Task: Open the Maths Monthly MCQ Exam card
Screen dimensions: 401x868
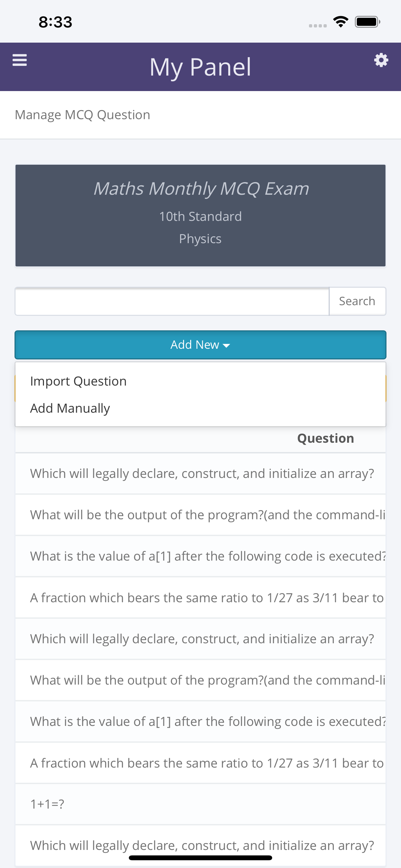Action: pos(200,216)
